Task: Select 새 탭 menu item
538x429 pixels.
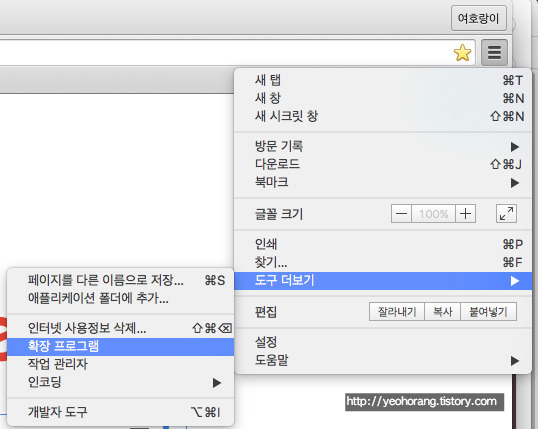Action: (383, 80)
